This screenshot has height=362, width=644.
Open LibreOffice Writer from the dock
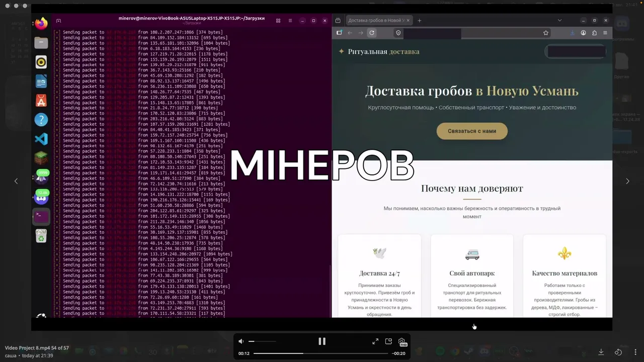[x=41, y=81]
